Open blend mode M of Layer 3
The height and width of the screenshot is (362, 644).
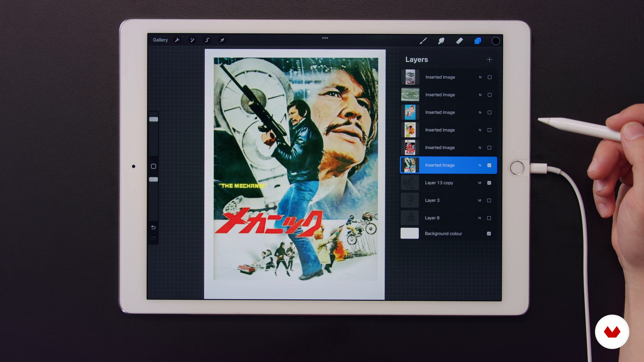pos(480,200)
